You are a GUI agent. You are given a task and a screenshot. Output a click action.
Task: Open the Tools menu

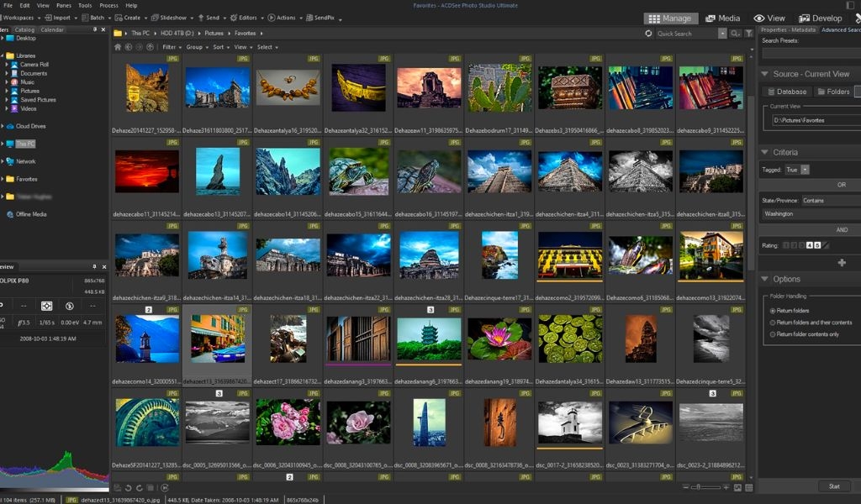(x=85, y=6)
